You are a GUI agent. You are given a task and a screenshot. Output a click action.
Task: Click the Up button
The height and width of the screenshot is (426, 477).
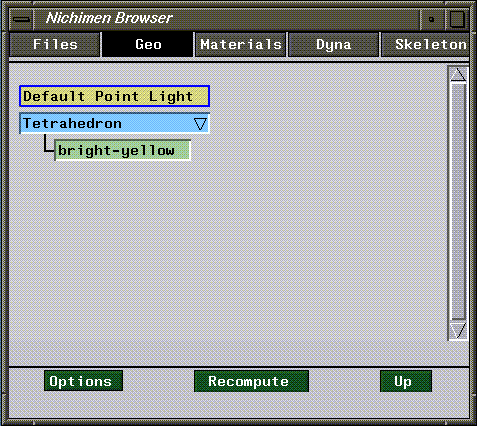click(406, 381)
